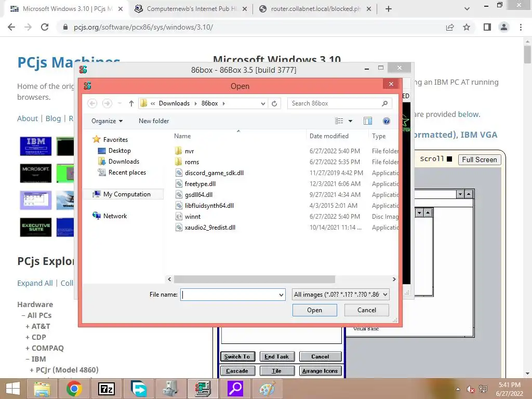The width and height of the screenshot is (532, 399).
Task: Expand AT&T in hardware tree
Action: click(x=37, y=326)
